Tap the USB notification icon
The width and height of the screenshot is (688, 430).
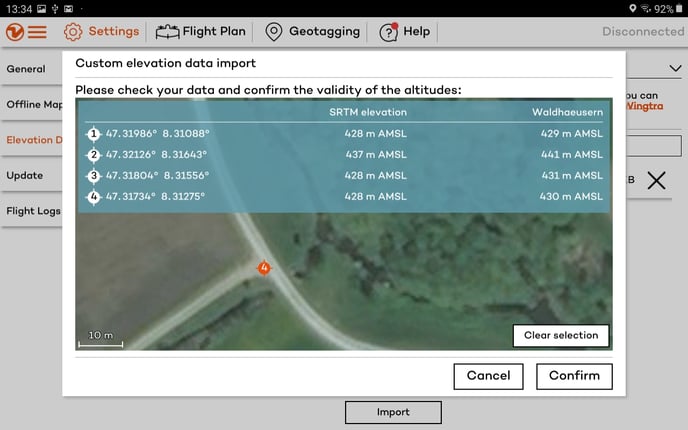[x=55, y=9]
